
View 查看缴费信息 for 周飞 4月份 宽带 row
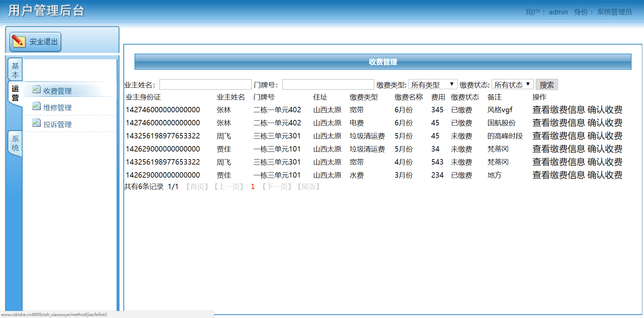pyautogui.click(x=559, y=162)
